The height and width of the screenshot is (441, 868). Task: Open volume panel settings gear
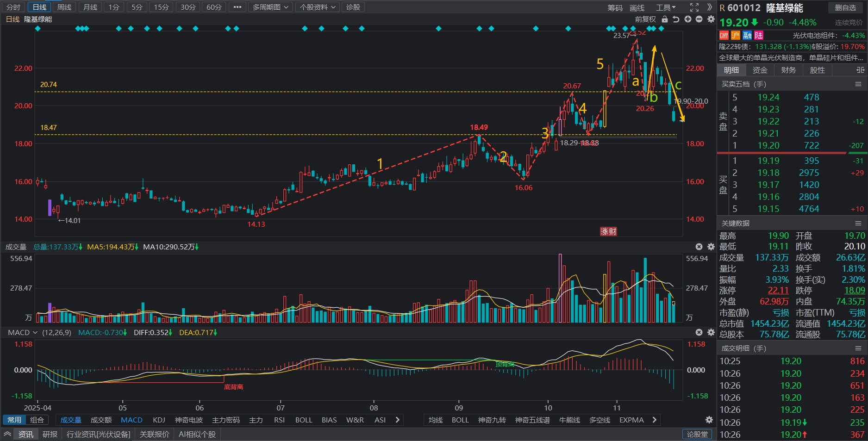click(x=711, y=247)
